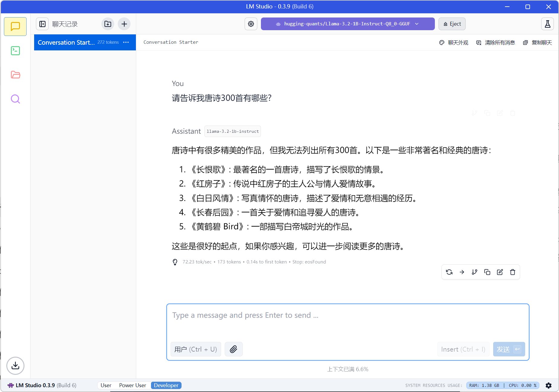Switch to Power User mode
The image size is (559, 392).
(133, 385)
